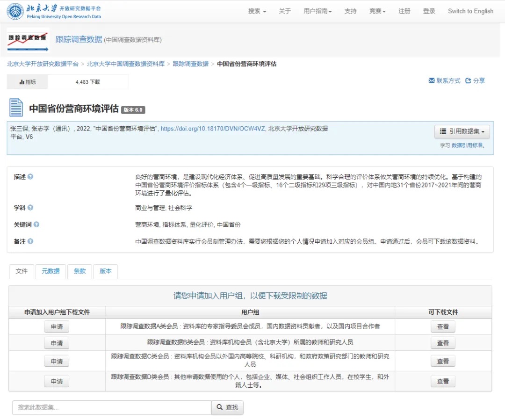This screenshot has width=505, height=420.
Task: Expand the 用户指南 dropdown menu
Action: point(317,11)
